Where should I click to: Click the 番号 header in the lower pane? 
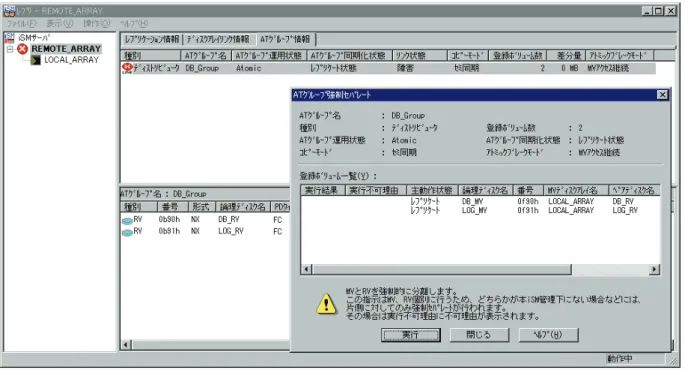coord(172,207)
